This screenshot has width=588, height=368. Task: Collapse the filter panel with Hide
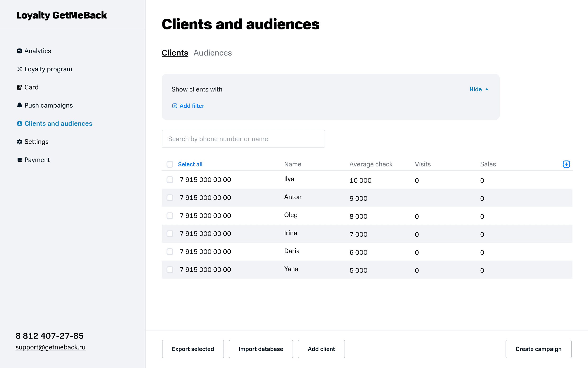[479, 89]
